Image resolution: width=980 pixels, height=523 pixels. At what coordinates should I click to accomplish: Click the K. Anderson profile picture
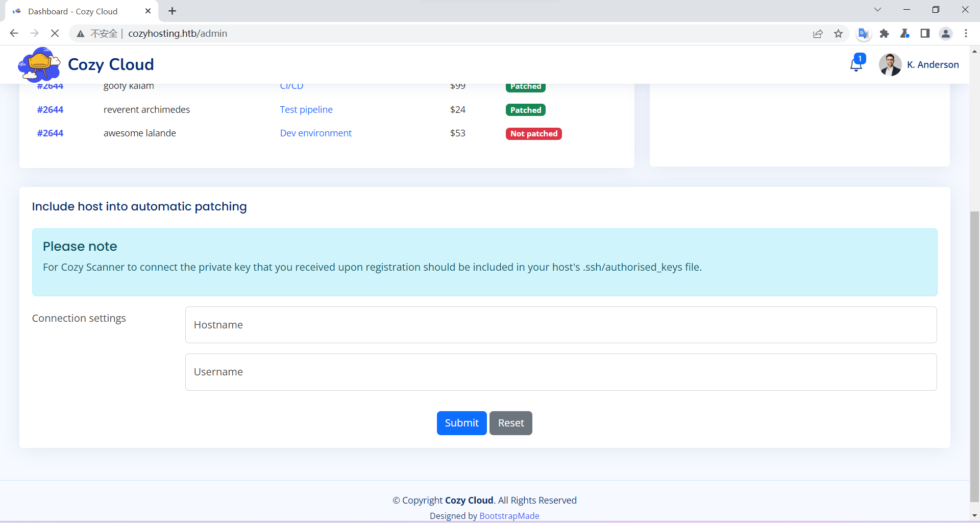[x=890, y=64]
